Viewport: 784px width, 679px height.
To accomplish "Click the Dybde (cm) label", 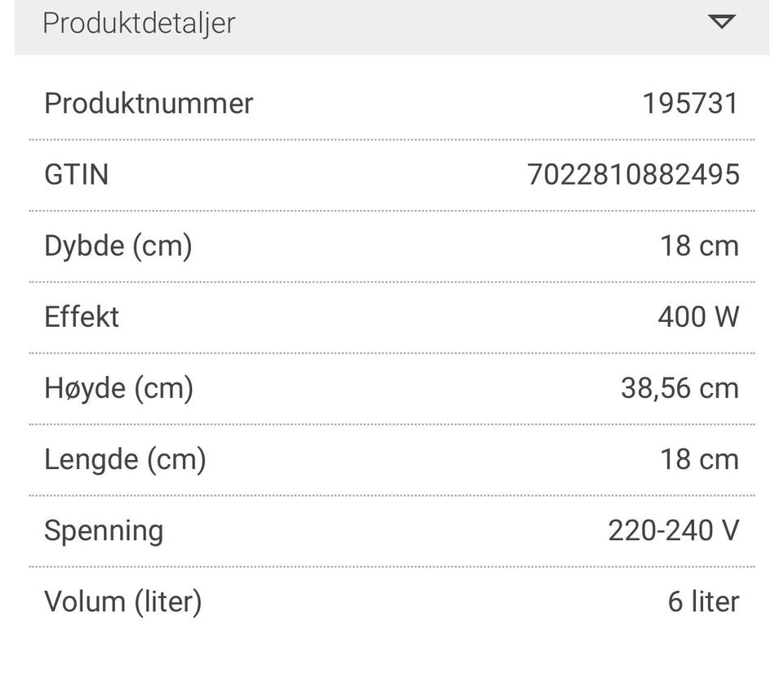I will coord(118,246).
